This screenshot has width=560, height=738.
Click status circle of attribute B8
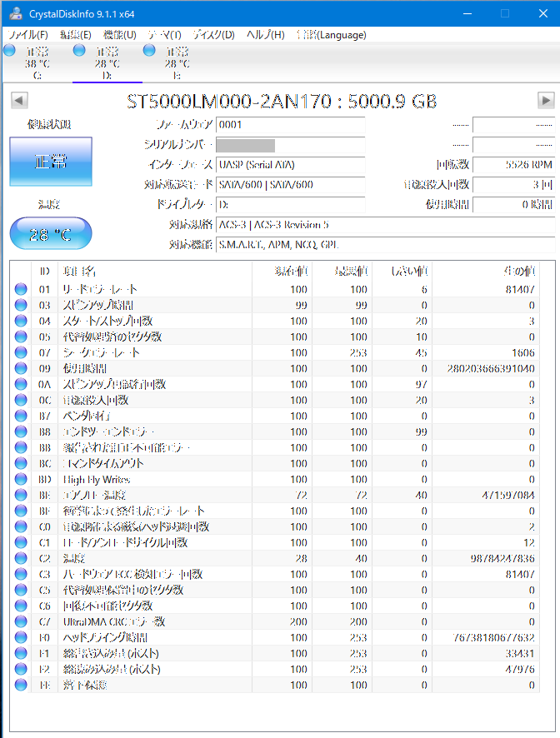tap(21, 431)
